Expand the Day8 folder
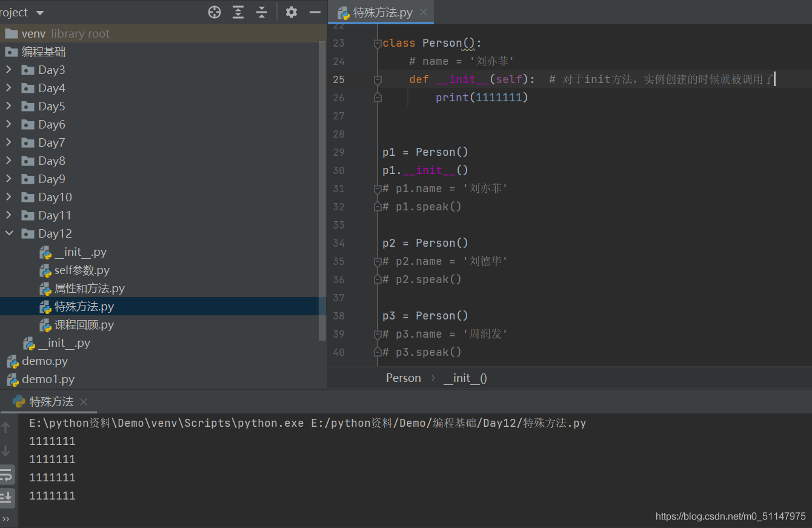 click(x=8, y=161)
